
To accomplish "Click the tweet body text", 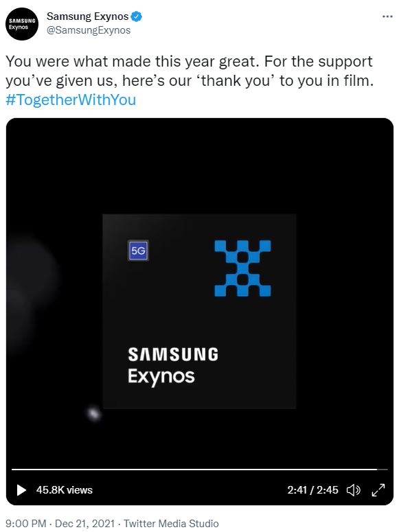I will (x=190, y=71).
